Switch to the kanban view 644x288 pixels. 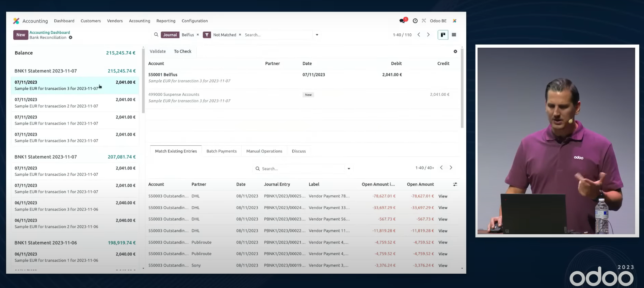(x=443, y=35)
